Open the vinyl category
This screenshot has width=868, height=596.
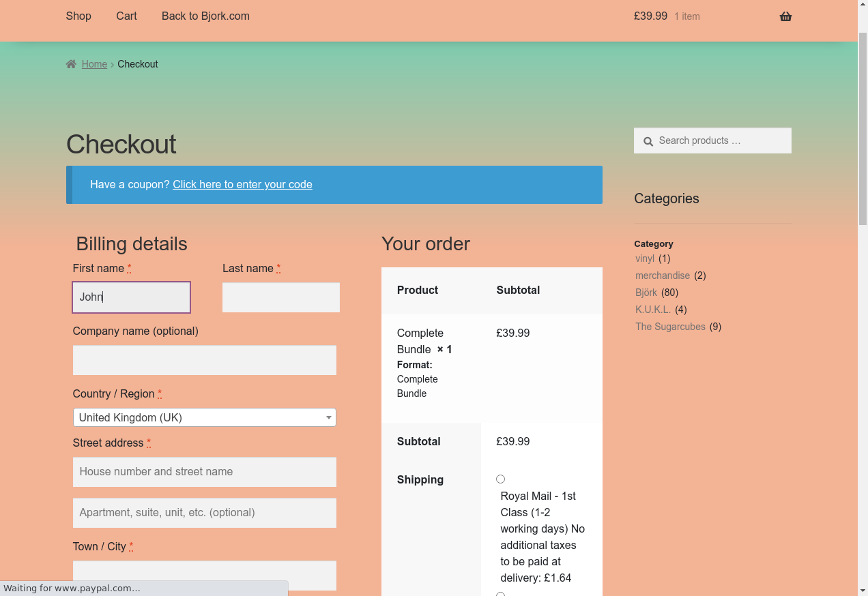click(644, 258)
